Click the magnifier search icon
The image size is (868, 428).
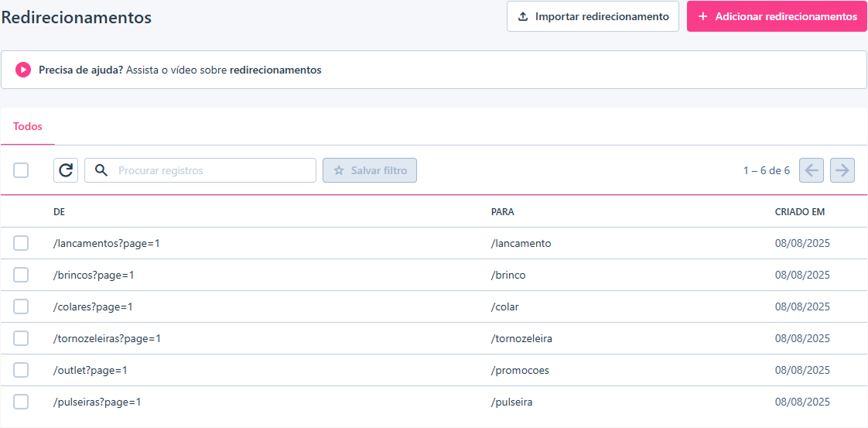point(101,170)
